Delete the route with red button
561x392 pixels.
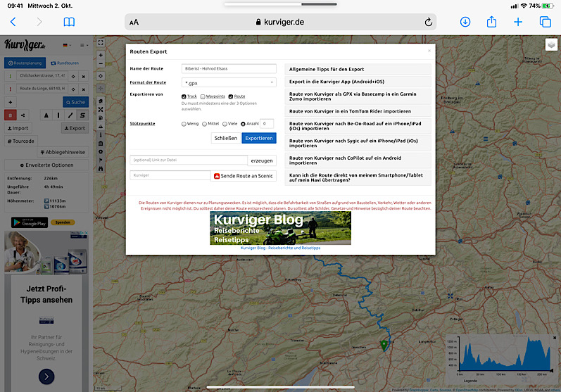(11, 115)
